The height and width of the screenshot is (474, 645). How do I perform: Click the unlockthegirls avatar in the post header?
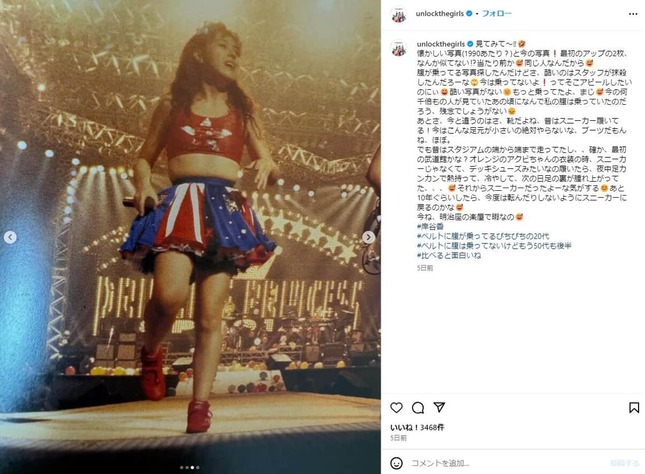pyautogui.click(x=399, y=14)
